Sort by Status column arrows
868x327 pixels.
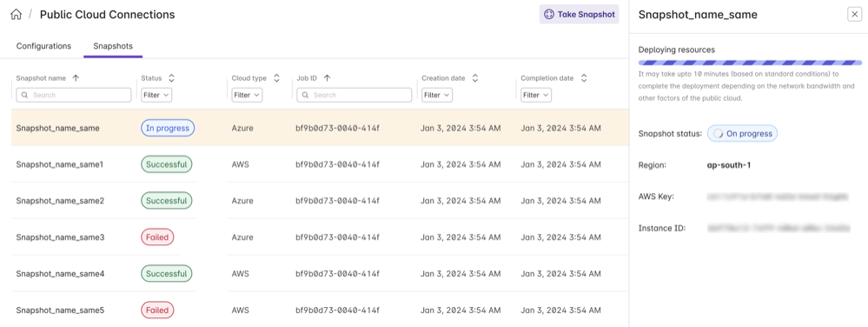pyautogui.click(x=171, y=78)
